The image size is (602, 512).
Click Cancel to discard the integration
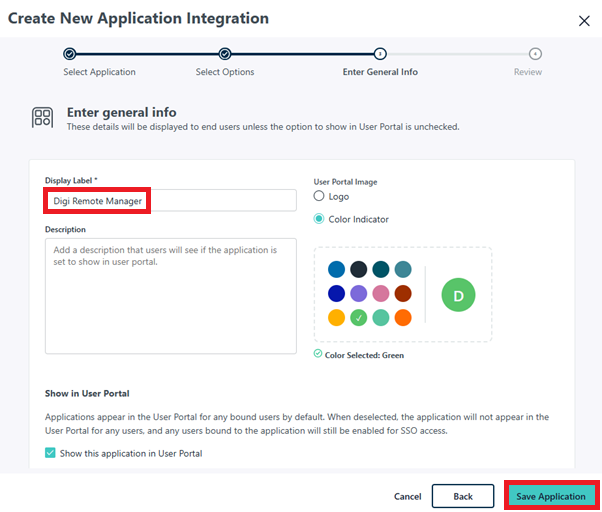(407, 496)
